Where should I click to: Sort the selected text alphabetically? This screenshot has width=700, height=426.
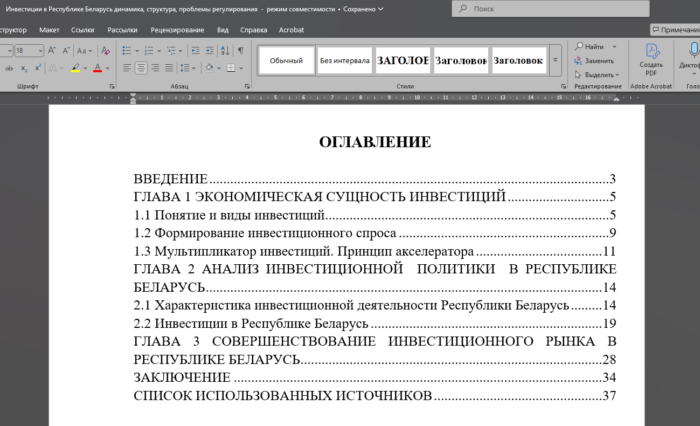pos(225,50)
